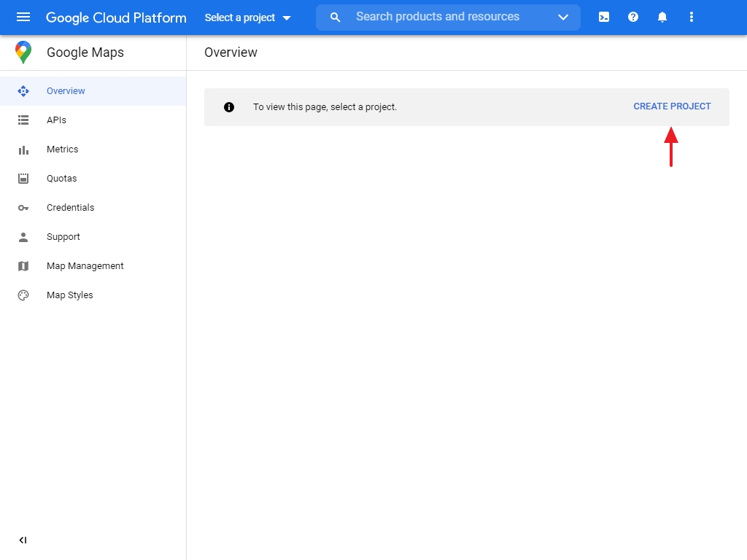Click the Map Styles palette icon
This screenshot has width=747, height=560.
point(23,295)
